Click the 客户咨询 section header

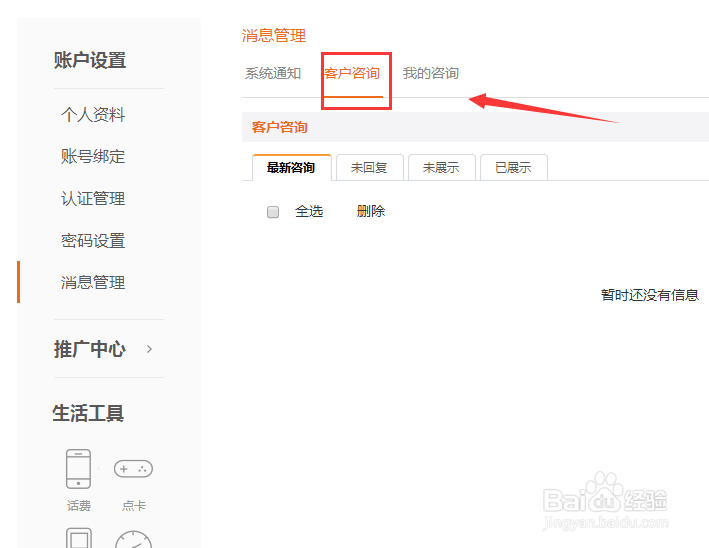(x=280, y=127)
